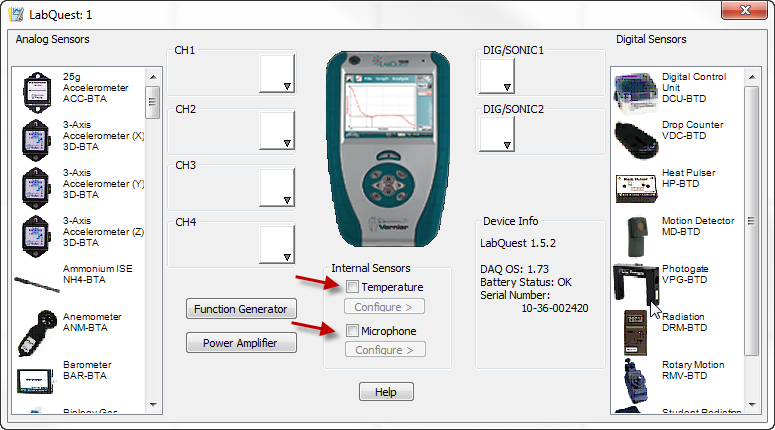Open the Power Amplifier settings
Screen dimensions: 775x430
click(241, 343)
